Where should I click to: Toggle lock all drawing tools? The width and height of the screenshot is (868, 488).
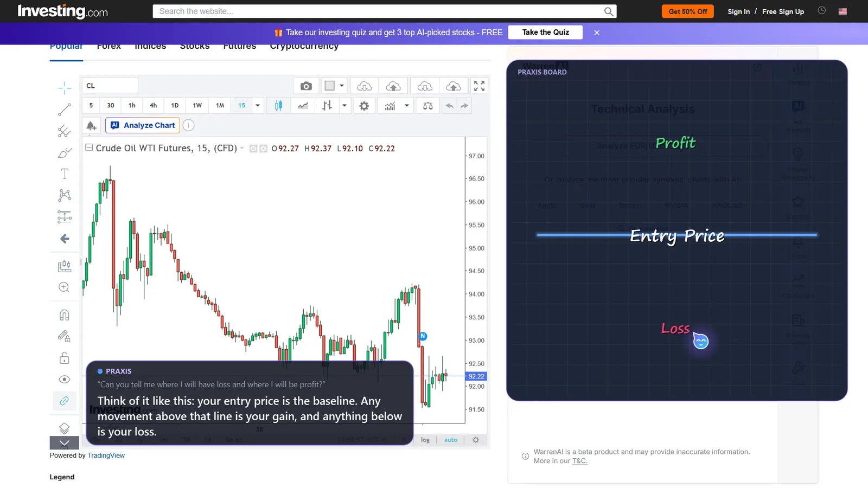tap(64, 358)
